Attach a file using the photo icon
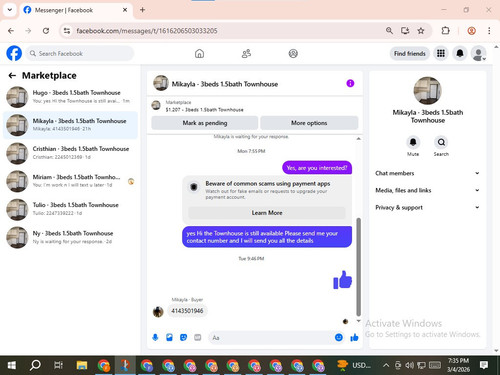This screenshot has height=375, width=500. click(x=169, y=338)
